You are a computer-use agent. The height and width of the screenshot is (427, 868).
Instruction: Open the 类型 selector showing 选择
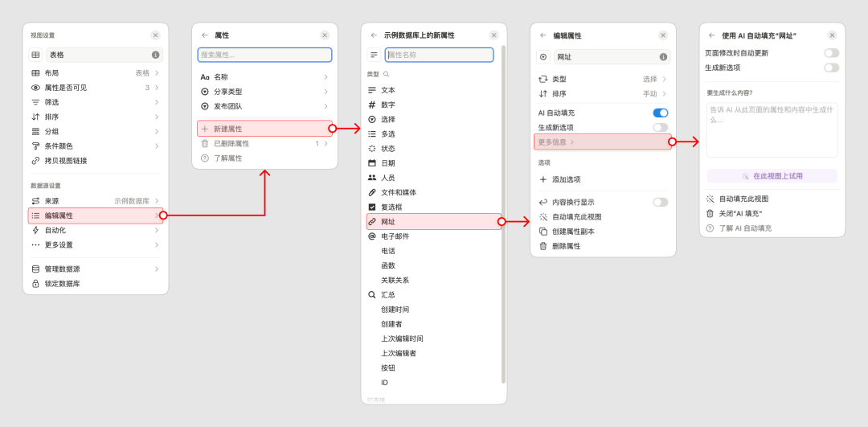coord(602,79)
